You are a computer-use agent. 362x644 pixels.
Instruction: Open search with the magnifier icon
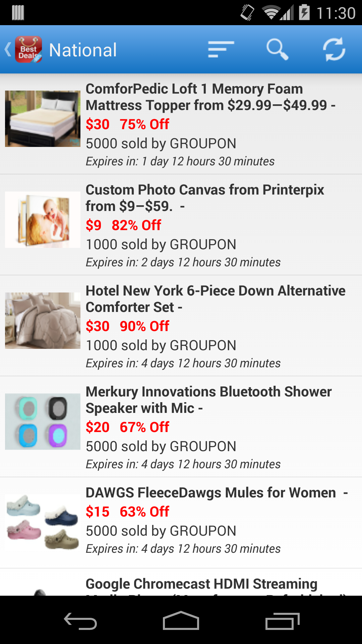(x=277, y=50)
